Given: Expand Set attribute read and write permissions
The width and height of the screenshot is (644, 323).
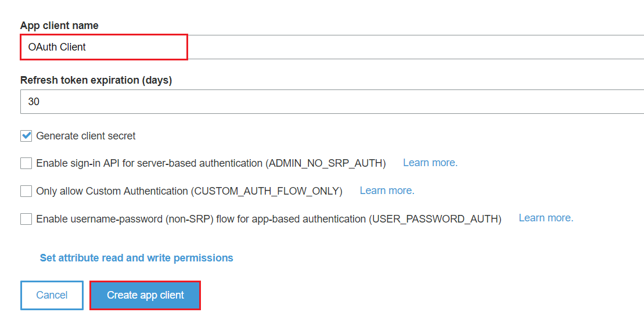Looking at the screenshot, I should coord(136,258).
